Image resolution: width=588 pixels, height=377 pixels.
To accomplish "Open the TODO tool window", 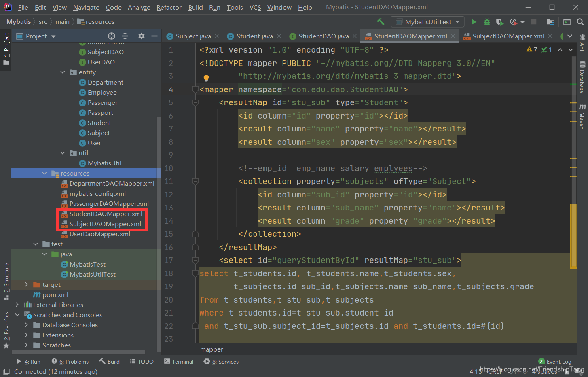I will click(x=142, y=362).
